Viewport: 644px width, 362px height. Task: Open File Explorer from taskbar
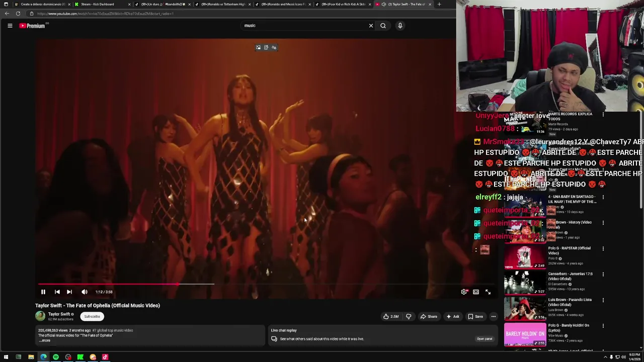pos(31,357)
